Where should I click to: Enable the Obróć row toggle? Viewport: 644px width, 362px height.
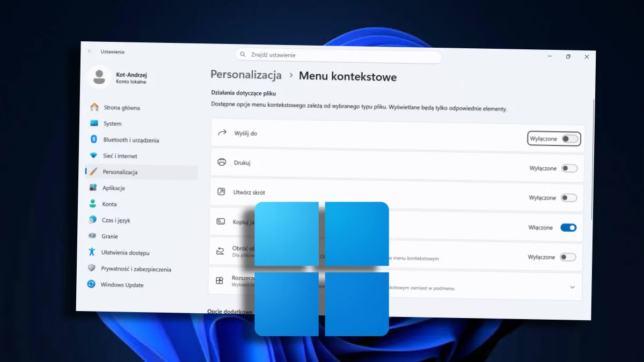[568, 257]
